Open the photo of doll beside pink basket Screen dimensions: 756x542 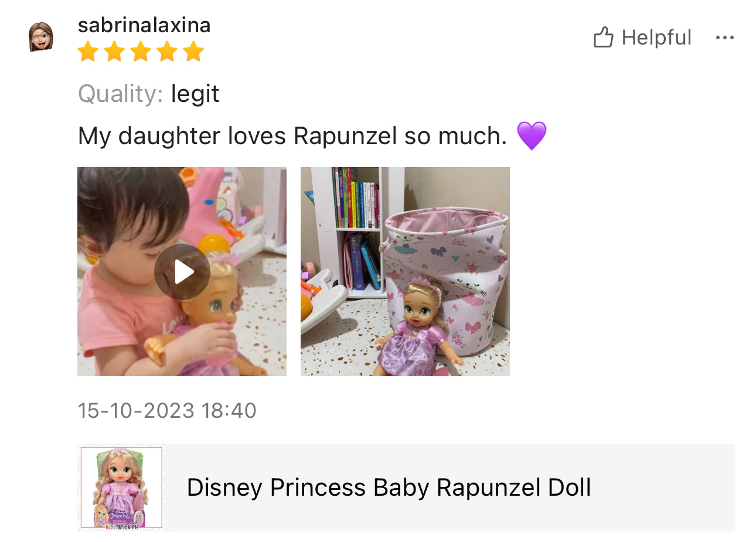click(405, 271)
